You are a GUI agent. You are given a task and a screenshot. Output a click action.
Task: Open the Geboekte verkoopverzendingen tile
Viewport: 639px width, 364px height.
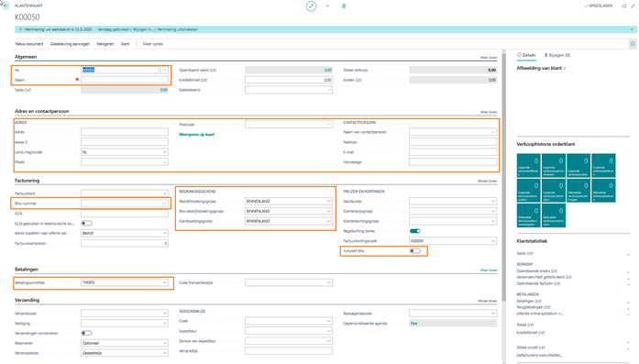[578, 191]
